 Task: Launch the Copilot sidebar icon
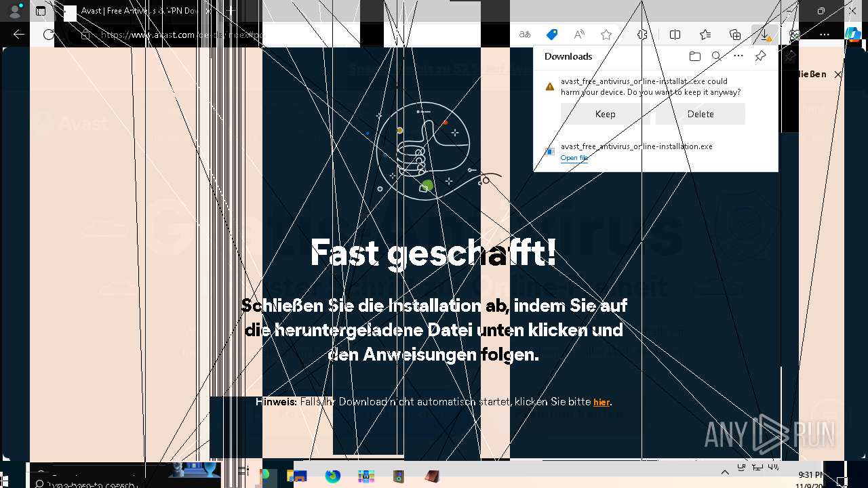point(853,35)
